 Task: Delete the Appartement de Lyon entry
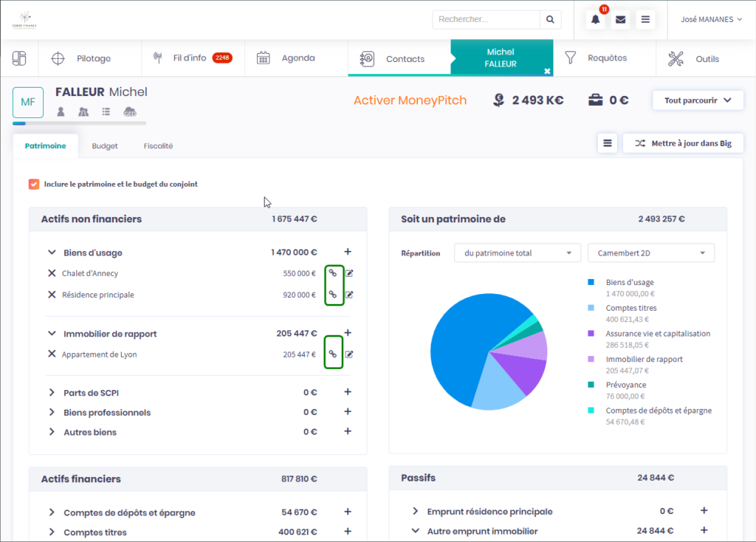pos(52,354)
